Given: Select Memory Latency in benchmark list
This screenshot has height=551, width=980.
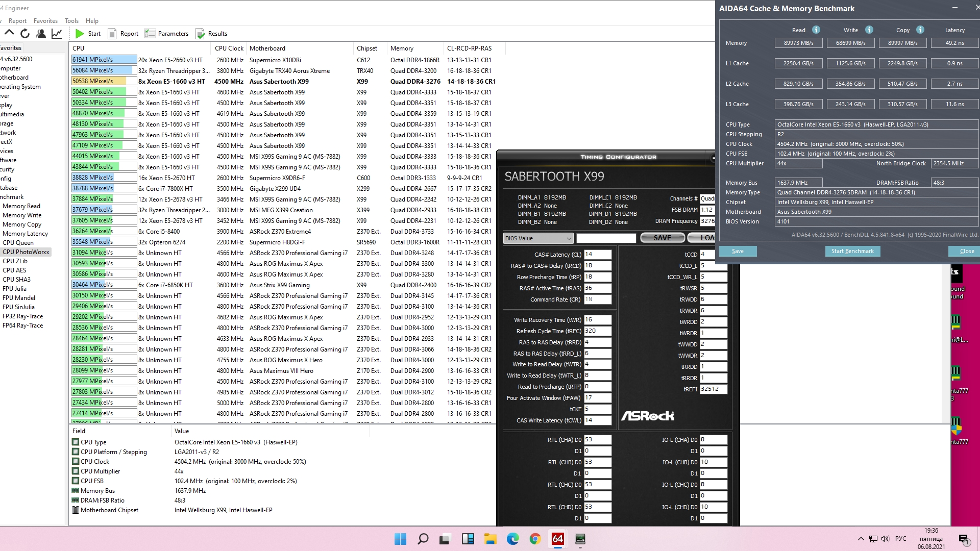Looking at the screenshot, I should tap(25, 234).
